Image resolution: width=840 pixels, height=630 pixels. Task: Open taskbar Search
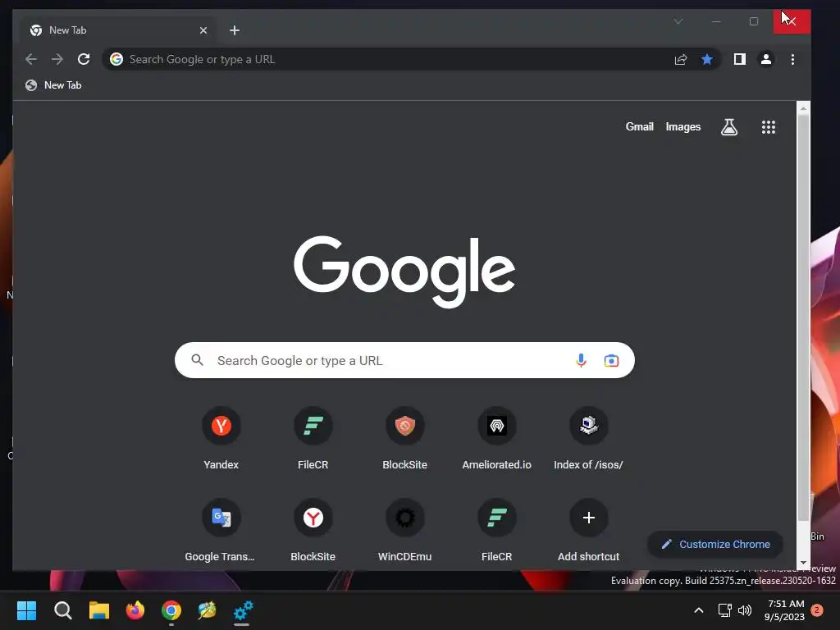pos(62,610)
